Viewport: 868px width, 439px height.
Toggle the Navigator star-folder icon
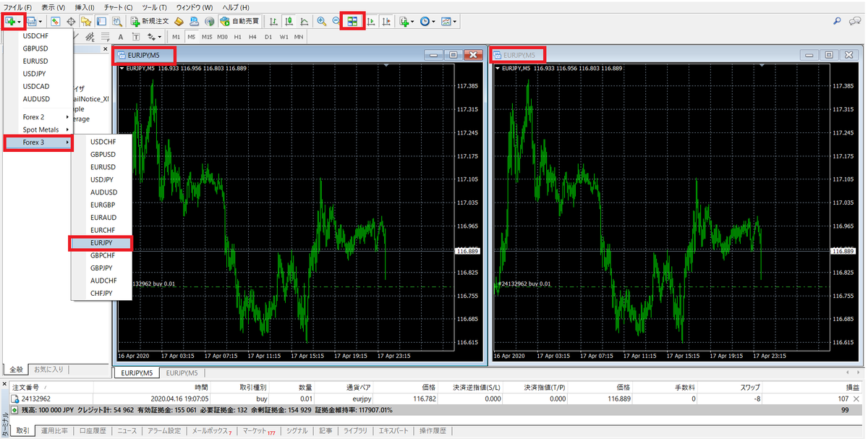86,21
